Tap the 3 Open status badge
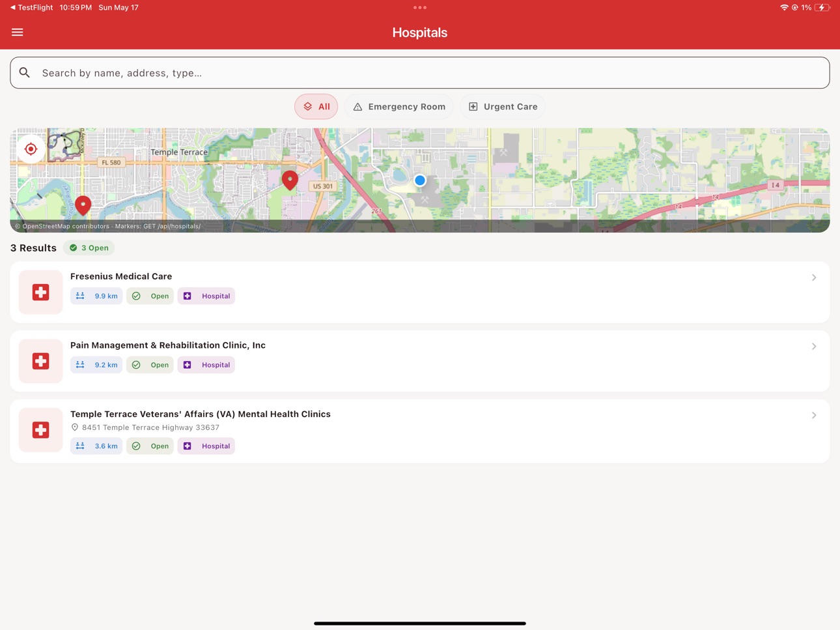Screen dimensions: 840x630 89,248
